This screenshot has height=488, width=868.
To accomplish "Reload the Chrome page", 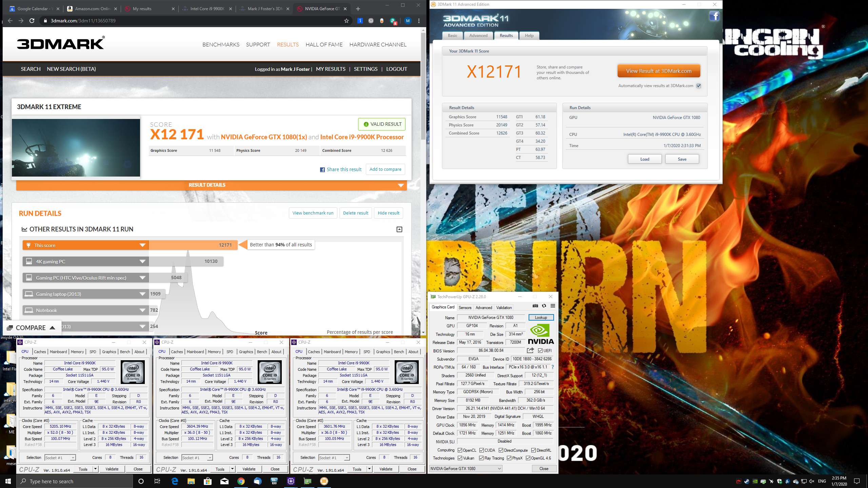I will 32,21.
